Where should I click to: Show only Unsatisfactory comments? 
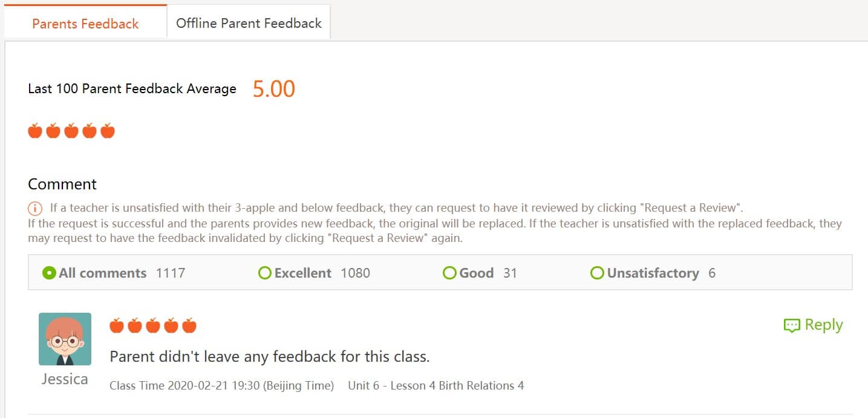[597, 273]
